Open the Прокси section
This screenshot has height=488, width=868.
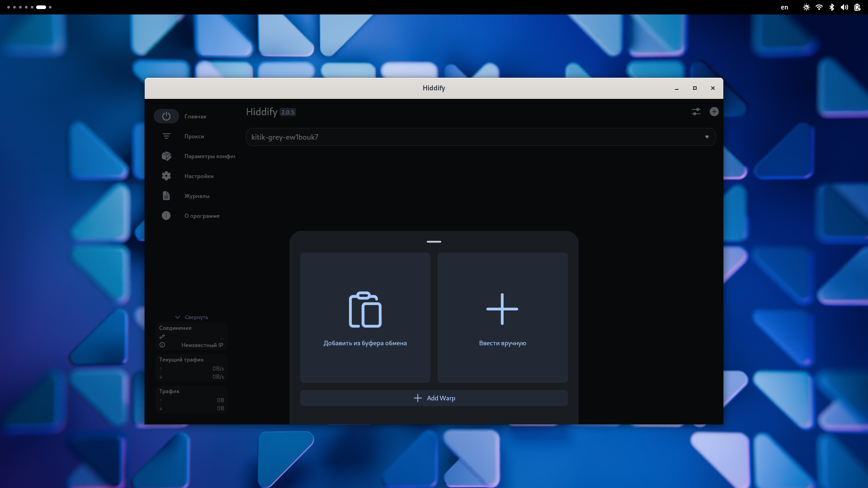click(x=194, y=136)
